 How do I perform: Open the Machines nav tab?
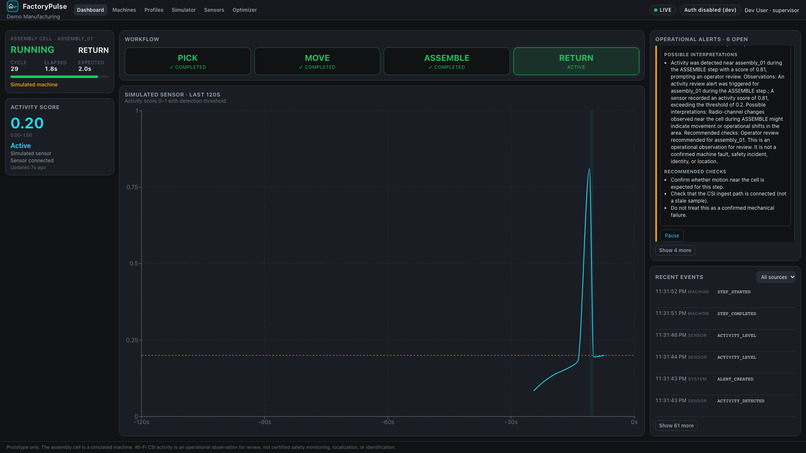click(x=124, y=10)
